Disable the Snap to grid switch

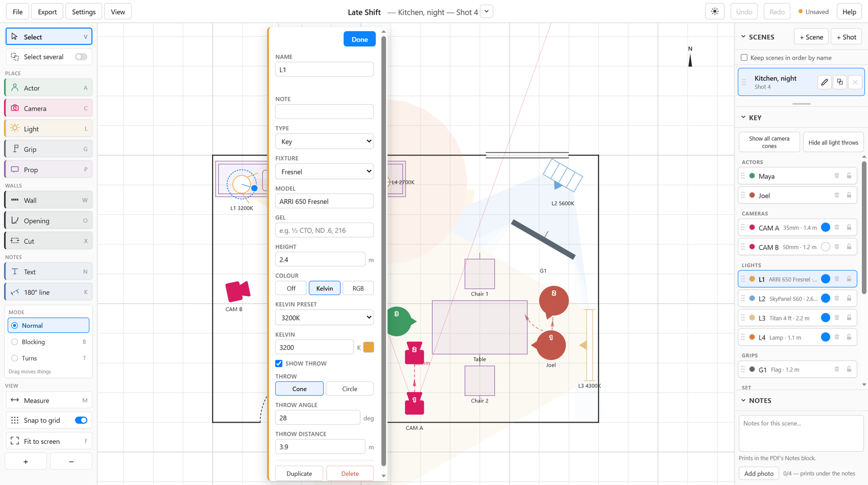81,420
